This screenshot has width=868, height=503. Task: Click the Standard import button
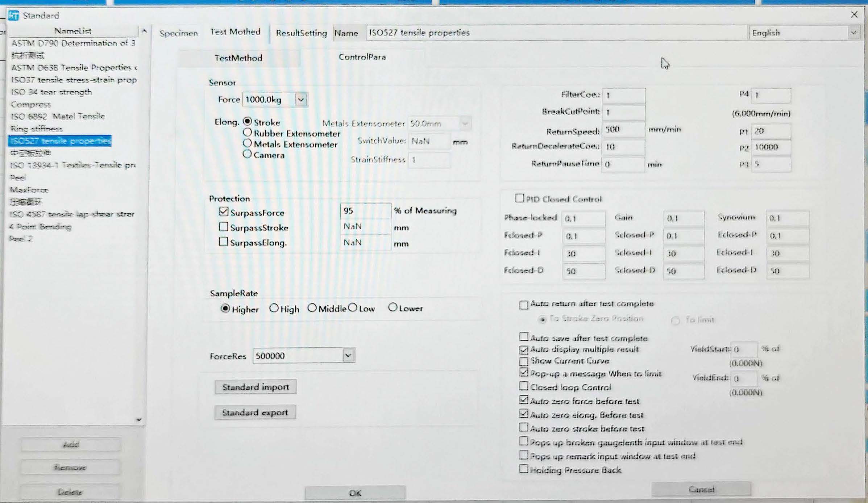click(x=256, y=387)
